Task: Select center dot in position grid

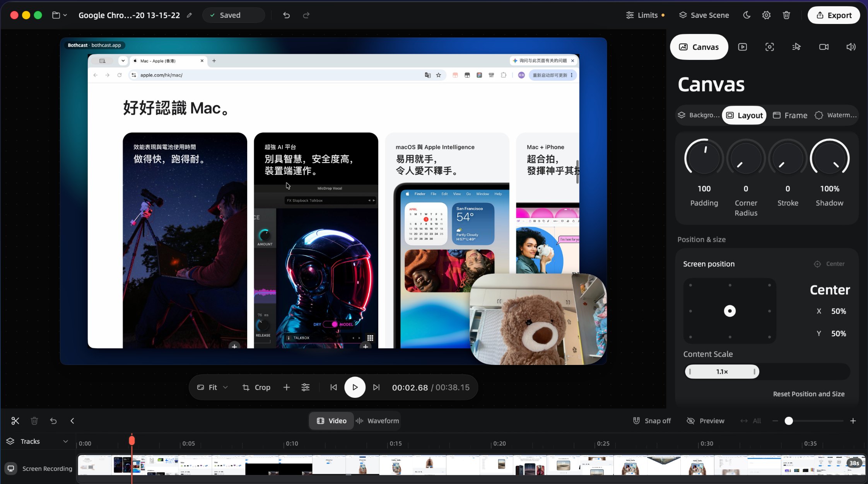Action: [730, 311]
